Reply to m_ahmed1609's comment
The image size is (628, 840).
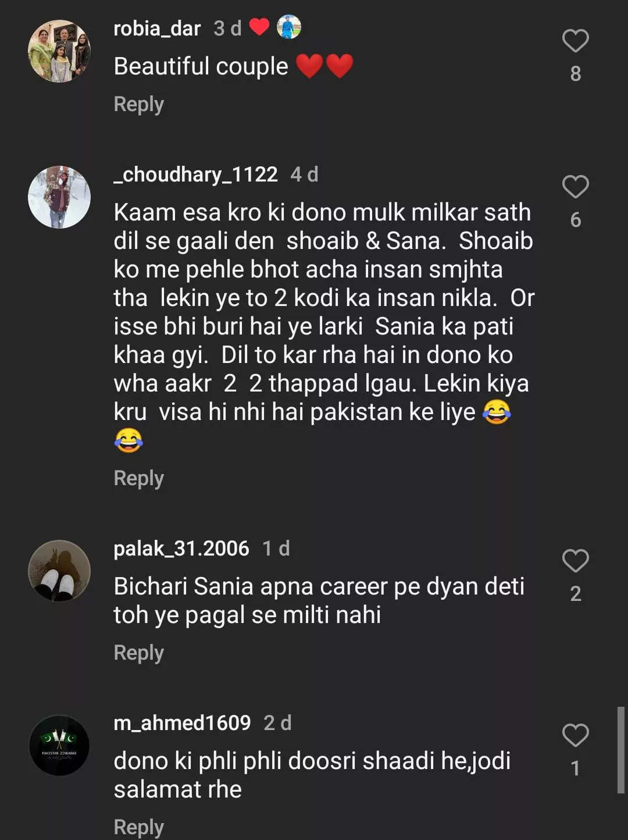point(138,827)
